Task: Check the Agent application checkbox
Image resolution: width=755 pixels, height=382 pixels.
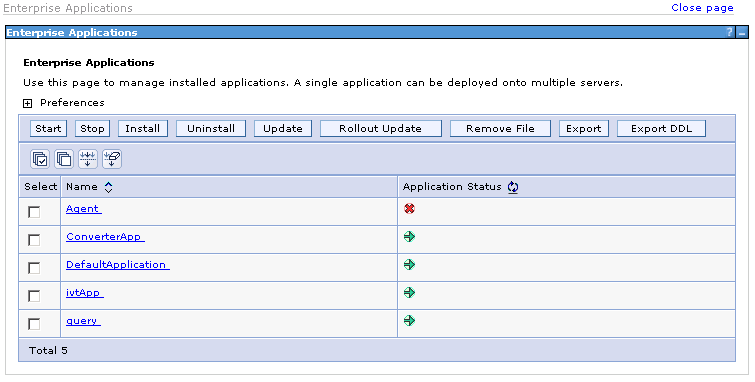Action: [34, 211]
